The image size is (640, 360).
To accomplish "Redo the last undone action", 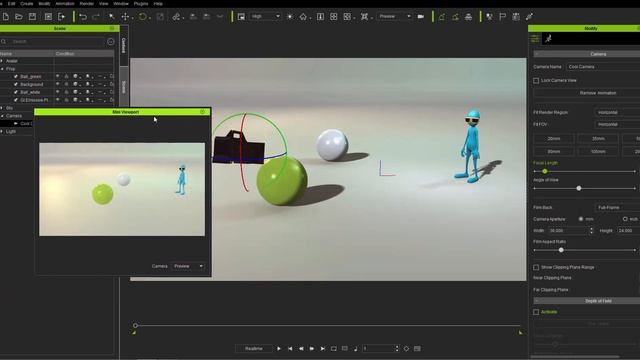I will point(96,17).
